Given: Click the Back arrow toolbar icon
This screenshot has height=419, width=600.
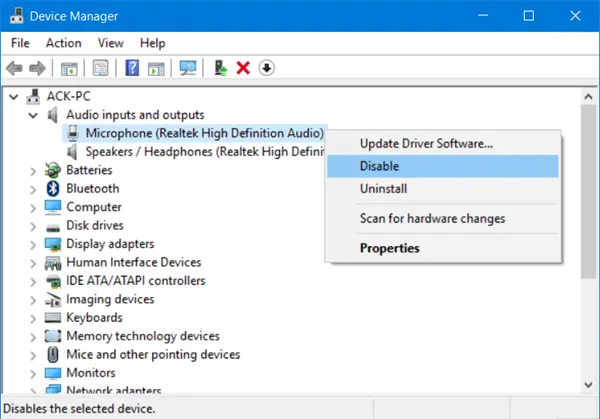Looking at the screenshot, I should (x=15, y=68).
